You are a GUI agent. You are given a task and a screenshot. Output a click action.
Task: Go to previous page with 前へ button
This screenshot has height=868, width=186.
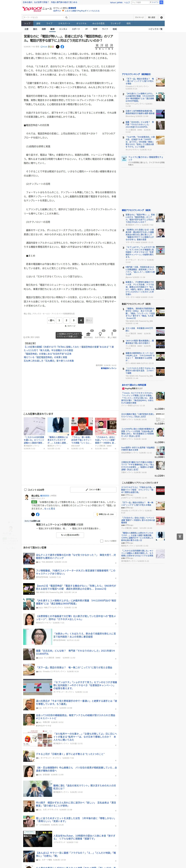click(x=51, y=320)
